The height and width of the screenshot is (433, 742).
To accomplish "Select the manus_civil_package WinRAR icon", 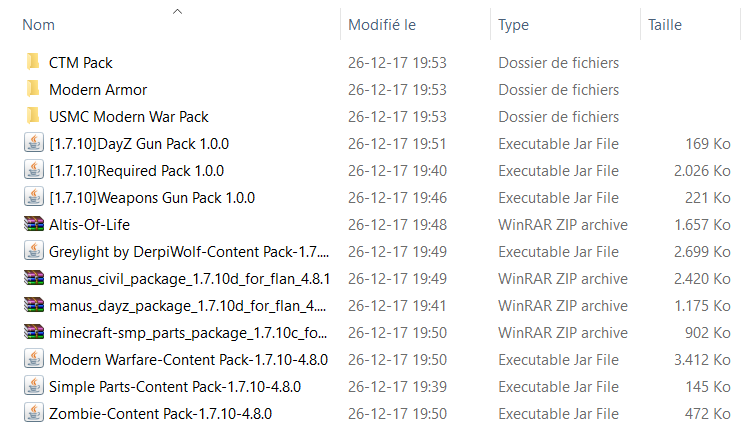I will point(34,278).
